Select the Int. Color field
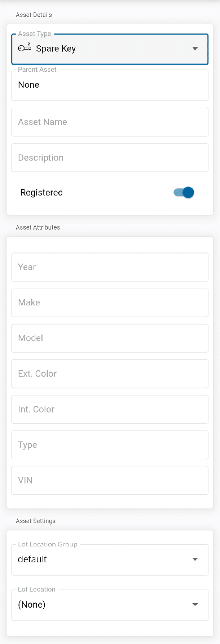The height and width of the screenshot is (644, 220). click(x=110, y=409)
